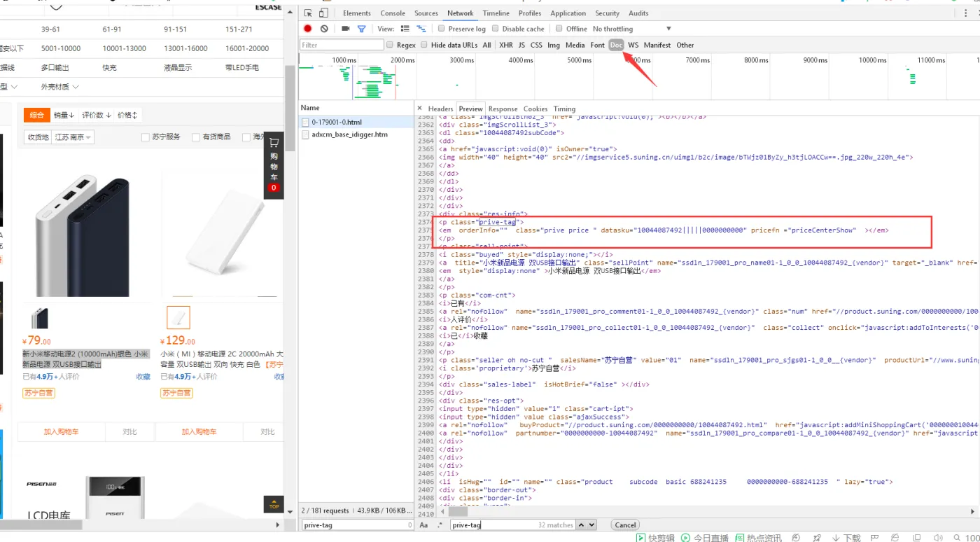Viewport: 980px width, 542px height.
Task: Toggle the overview waterfall view icon
Action: coord(421,29)
